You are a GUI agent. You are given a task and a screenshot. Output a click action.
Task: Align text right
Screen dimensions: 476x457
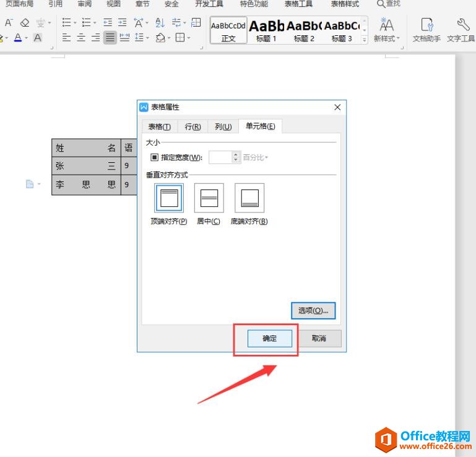point(95,38)
